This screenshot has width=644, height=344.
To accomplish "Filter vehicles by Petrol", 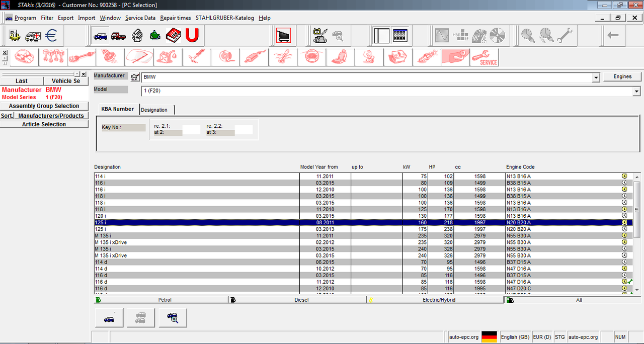I will 161,300.
